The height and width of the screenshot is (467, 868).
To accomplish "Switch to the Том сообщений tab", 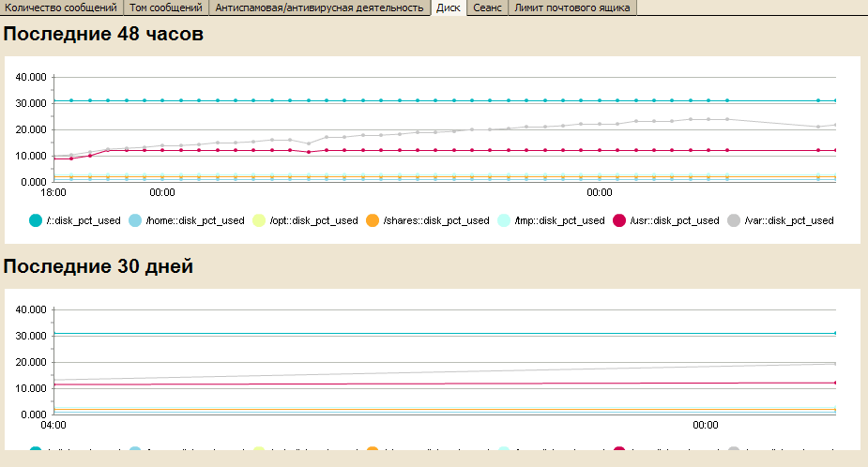I will coord(165,8).
